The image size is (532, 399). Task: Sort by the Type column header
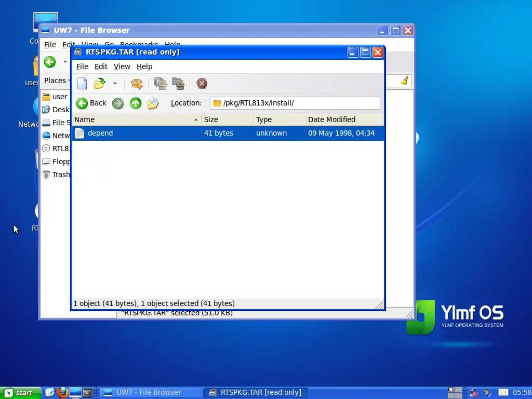point(279,119)
